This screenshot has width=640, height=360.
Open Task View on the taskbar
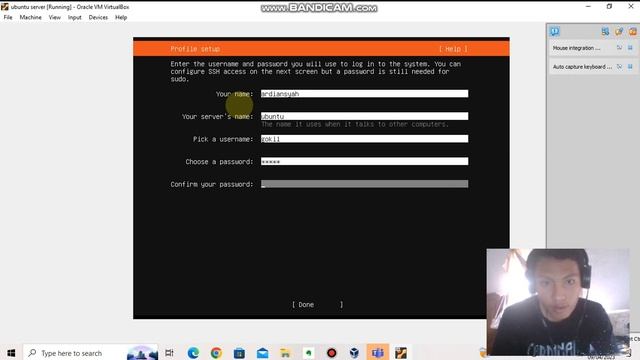coord(169,353)
